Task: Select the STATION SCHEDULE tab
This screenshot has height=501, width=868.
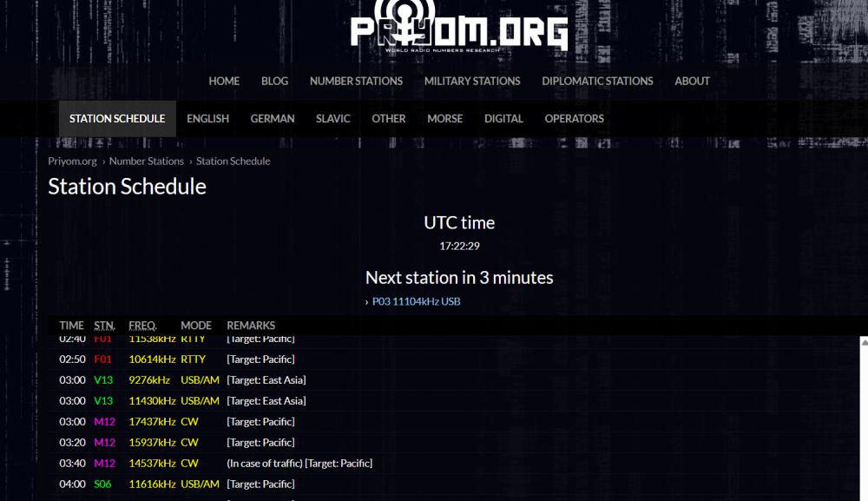Action: point(117,119)
